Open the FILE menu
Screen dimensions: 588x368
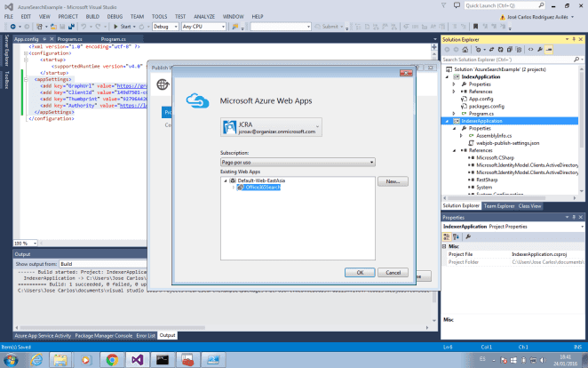(8, 17)
